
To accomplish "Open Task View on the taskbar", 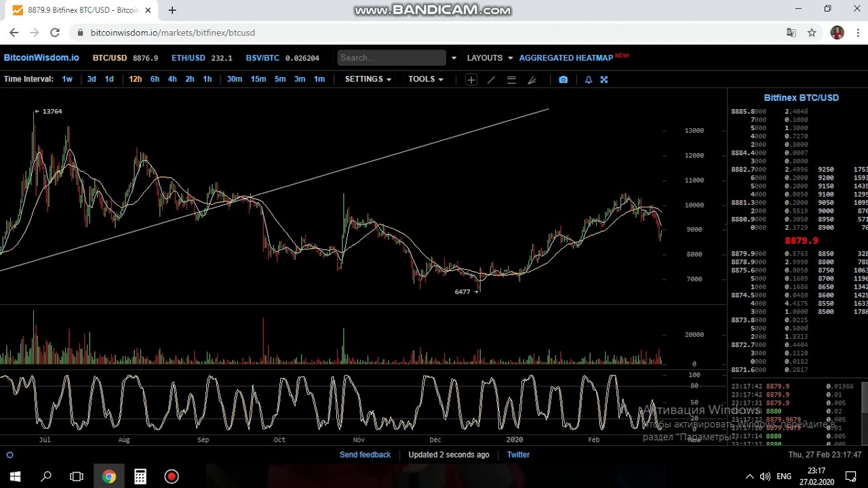I will [x=77, y=476].
